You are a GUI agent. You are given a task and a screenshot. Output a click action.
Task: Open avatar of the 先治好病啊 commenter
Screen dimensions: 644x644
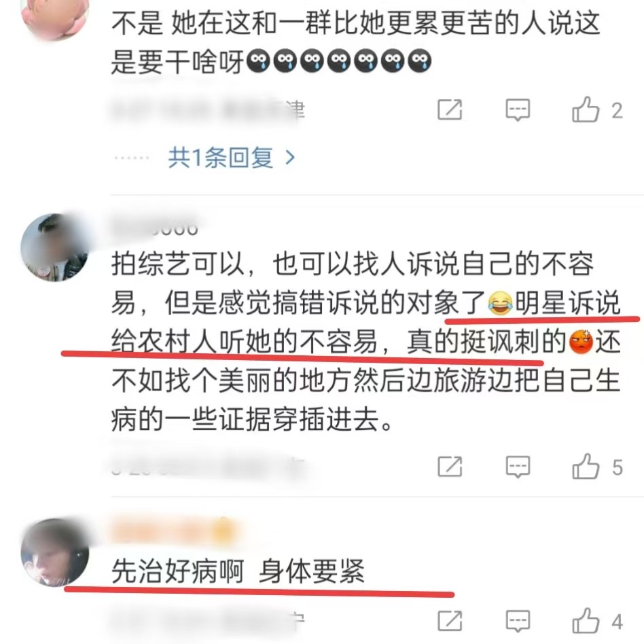point(55,552)
